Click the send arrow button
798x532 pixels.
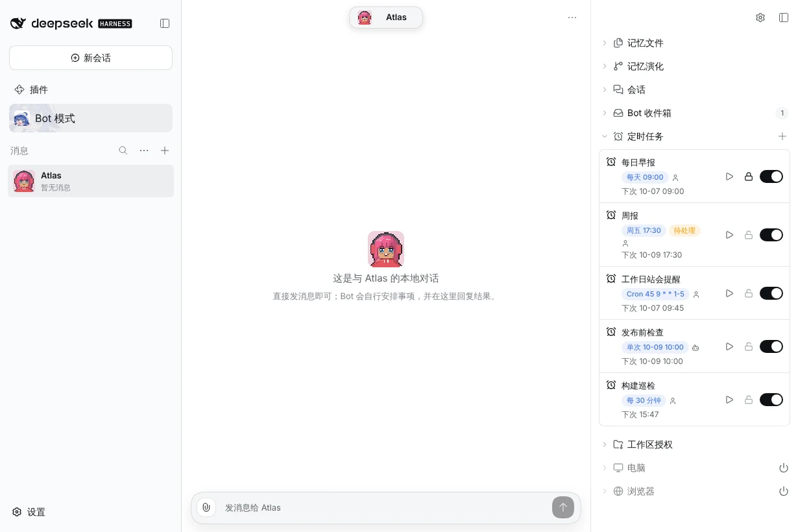(x=563, y=507)
